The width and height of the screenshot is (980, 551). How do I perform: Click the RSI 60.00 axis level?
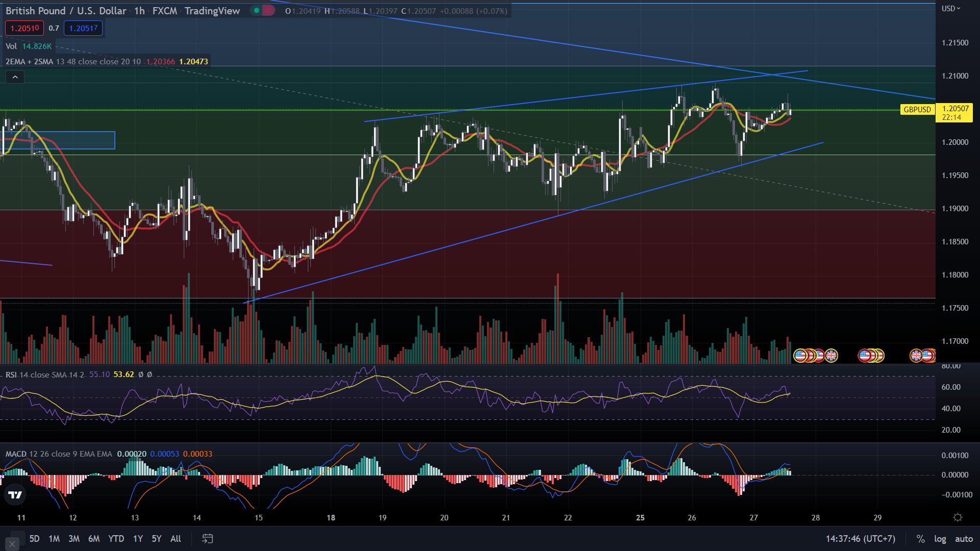951,387
